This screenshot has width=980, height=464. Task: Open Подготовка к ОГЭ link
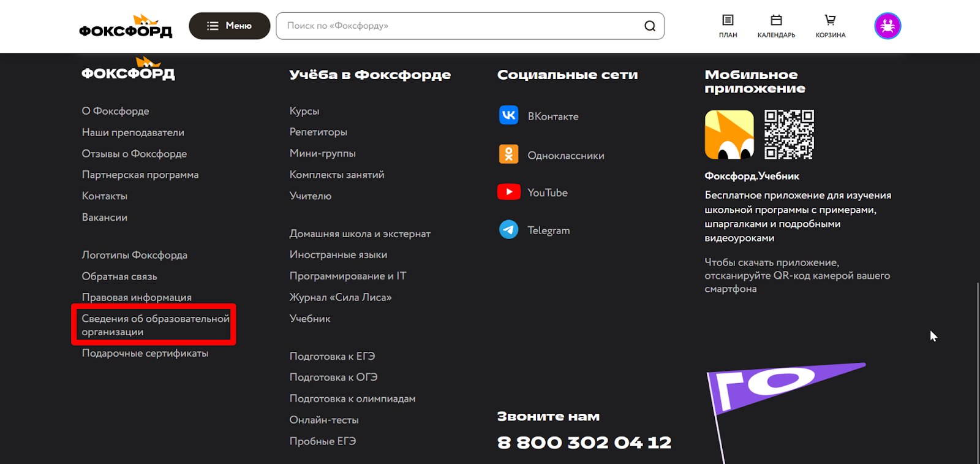(x=333, y=378)
